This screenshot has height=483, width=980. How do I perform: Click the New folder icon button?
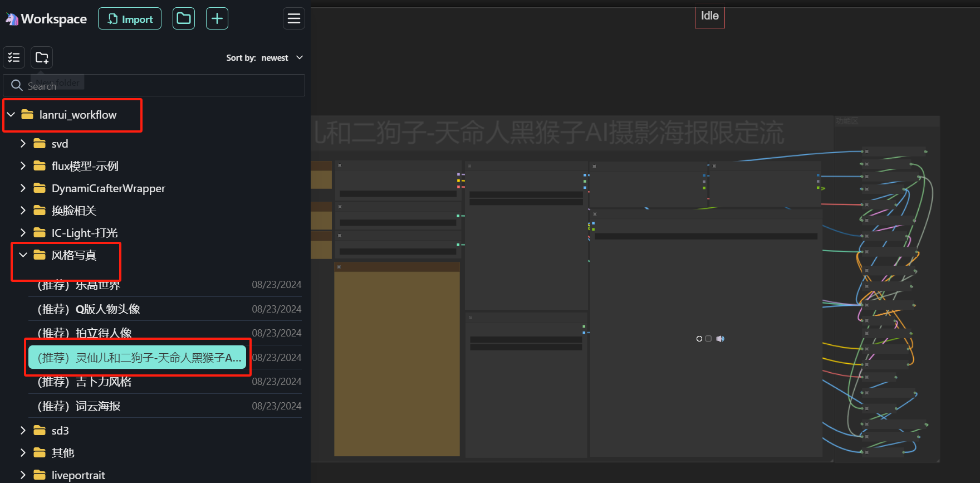[x=42, y=57]
